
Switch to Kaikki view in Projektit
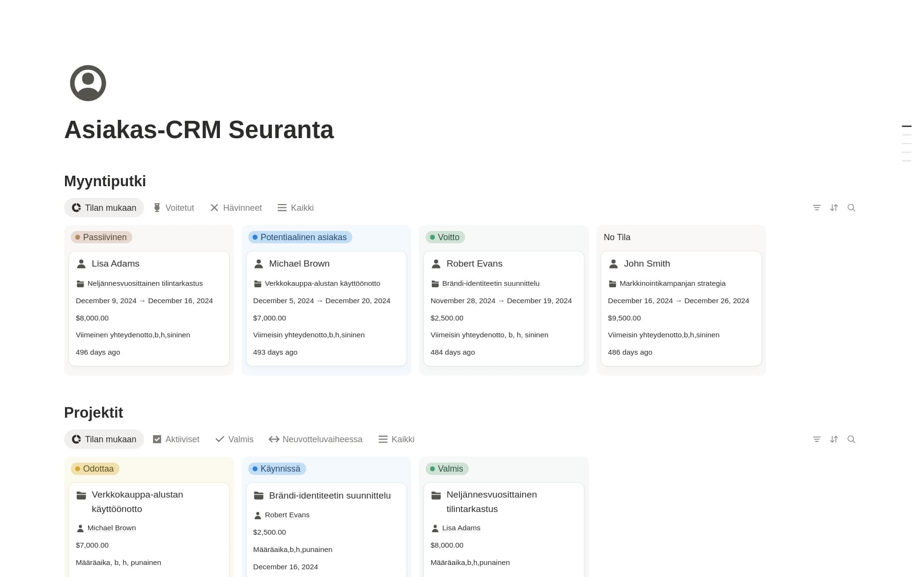point(397,439)
